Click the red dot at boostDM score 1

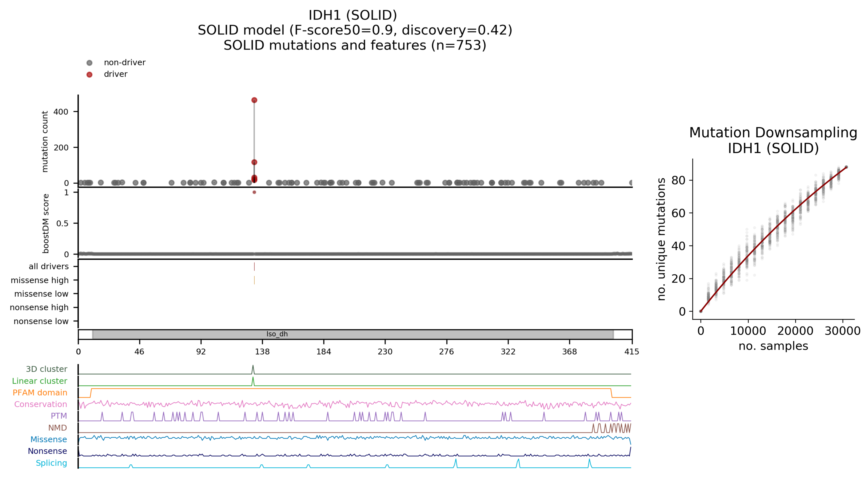254,192
